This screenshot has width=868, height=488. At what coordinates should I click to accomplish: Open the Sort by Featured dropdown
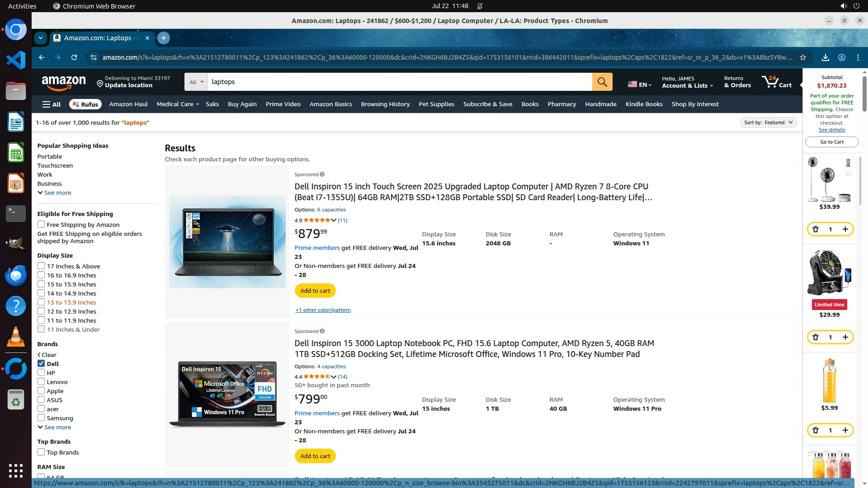[x=768, y=122]
